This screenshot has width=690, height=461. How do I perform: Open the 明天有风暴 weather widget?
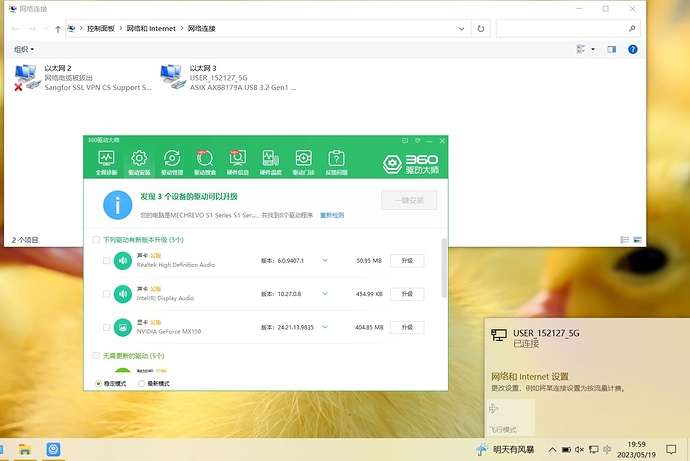click(504, 450)
